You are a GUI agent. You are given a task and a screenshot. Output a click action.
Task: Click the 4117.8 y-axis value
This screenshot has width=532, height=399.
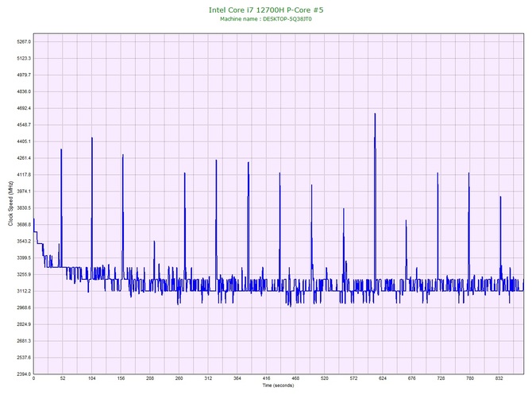pyautogui.click(x=24, y=175)
